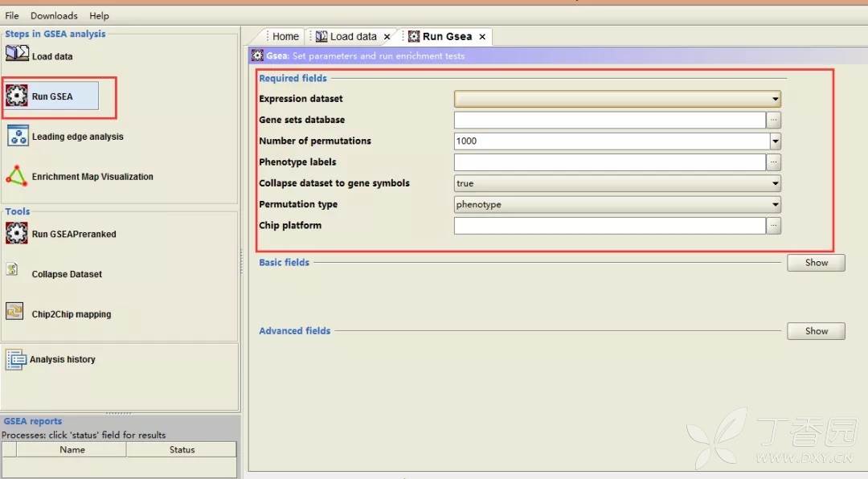Switch to the Load data tab

(x=353, y=36)
